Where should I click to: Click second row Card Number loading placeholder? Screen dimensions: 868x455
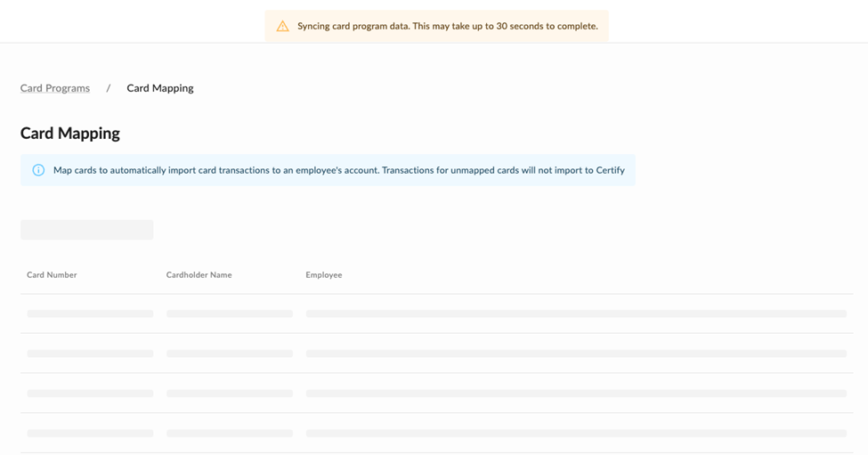(x=90, y=353)
